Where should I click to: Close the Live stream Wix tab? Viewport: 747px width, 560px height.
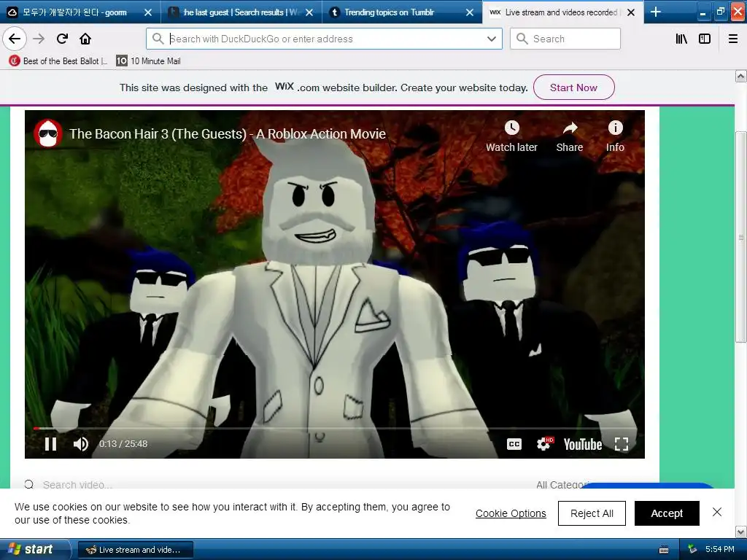point(631,12)
